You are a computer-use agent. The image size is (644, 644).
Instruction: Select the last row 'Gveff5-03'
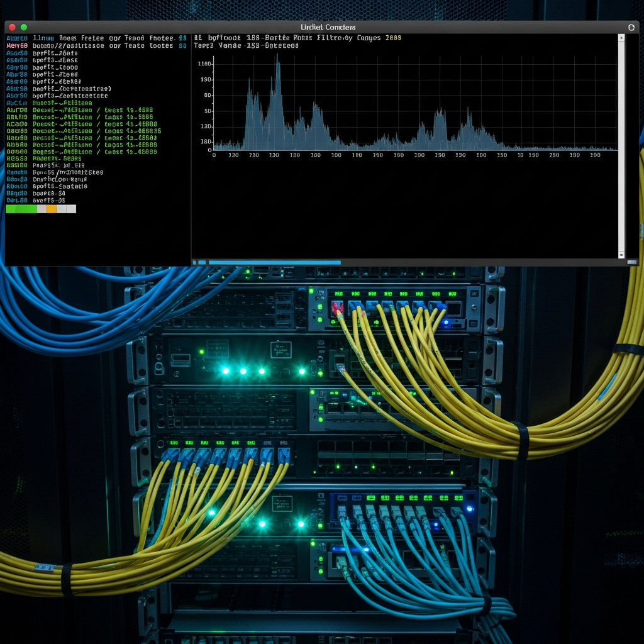pyautogui.click(x=36, y=201)
